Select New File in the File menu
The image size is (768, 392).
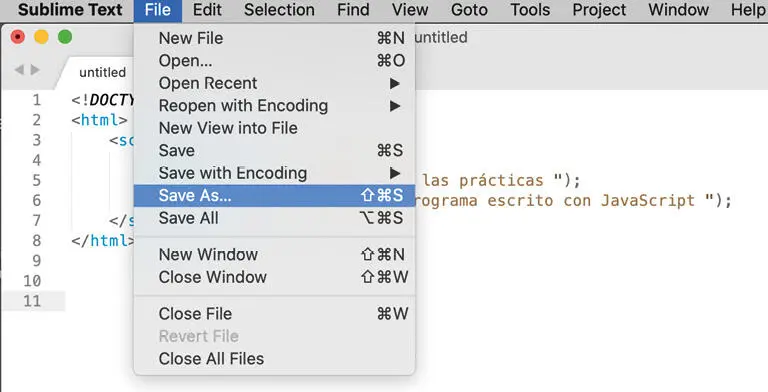point(274,38)
